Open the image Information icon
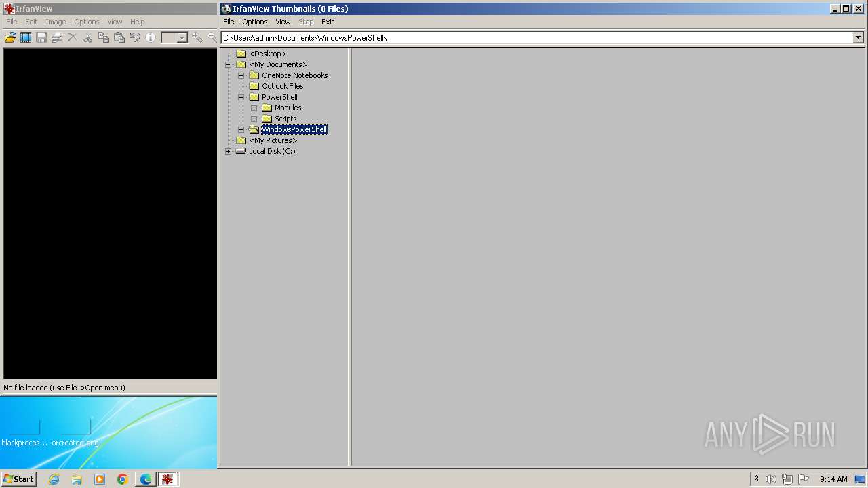The width and height of the screenshot is (868, 488). 150,38
